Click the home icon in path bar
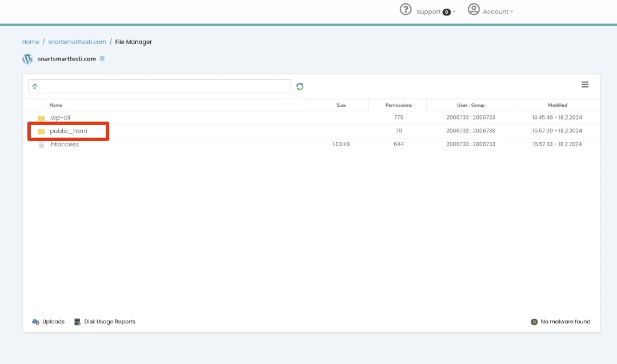This screenshot has height=364, width=617. [x=35, y=87]
